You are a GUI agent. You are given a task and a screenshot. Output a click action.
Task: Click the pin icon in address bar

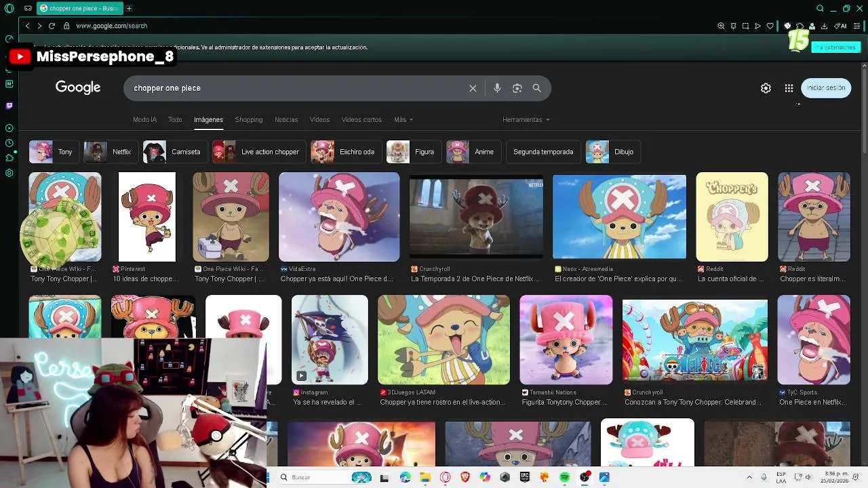733,26
